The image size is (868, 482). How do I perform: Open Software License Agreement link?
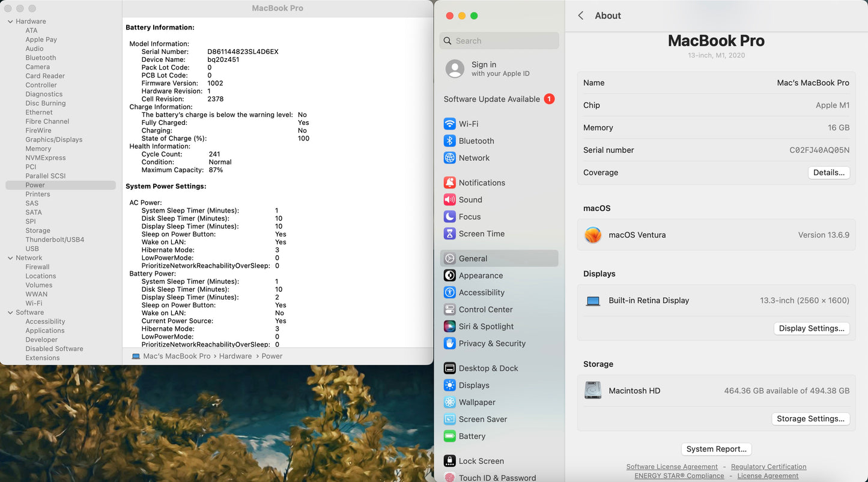click(x=672, y=467)
